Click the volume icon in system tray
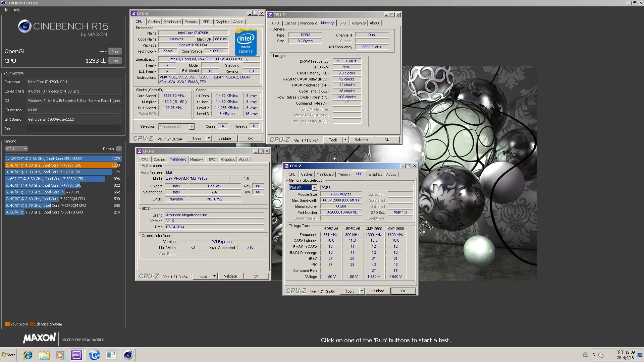 coord(601,355)
